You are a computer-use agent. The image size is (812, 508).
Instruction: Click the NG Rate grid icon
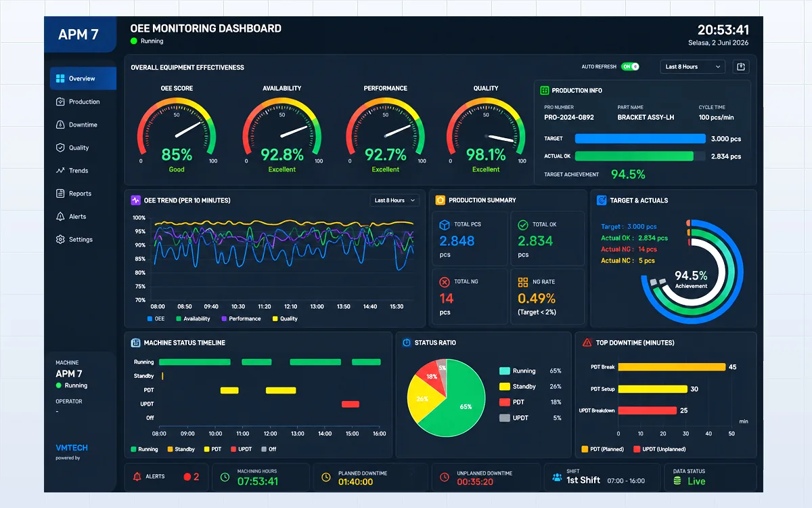click(523, 282)
